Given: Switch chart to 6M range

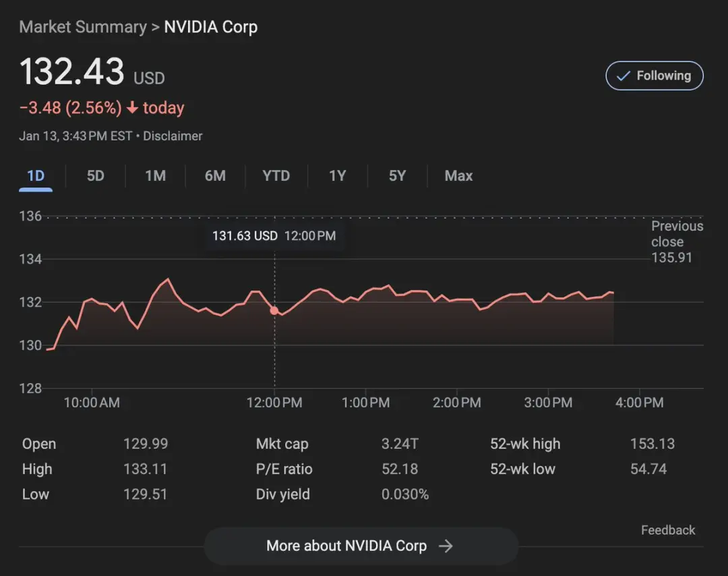Looking at the screenshot, I should tap(215, 176).
